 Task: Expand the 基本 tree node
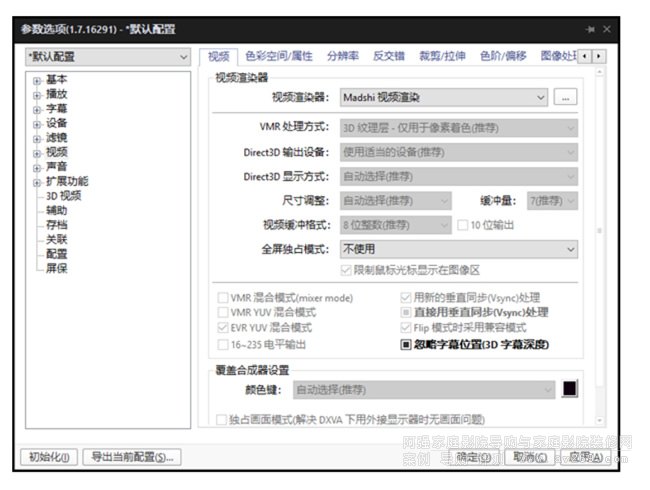click(x=37, y=80)
